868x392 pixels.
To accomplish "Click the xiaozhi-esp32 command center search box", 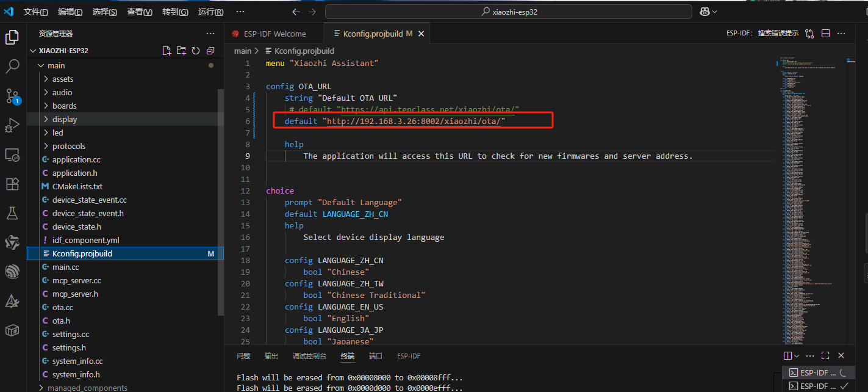I will pos(509,12).
